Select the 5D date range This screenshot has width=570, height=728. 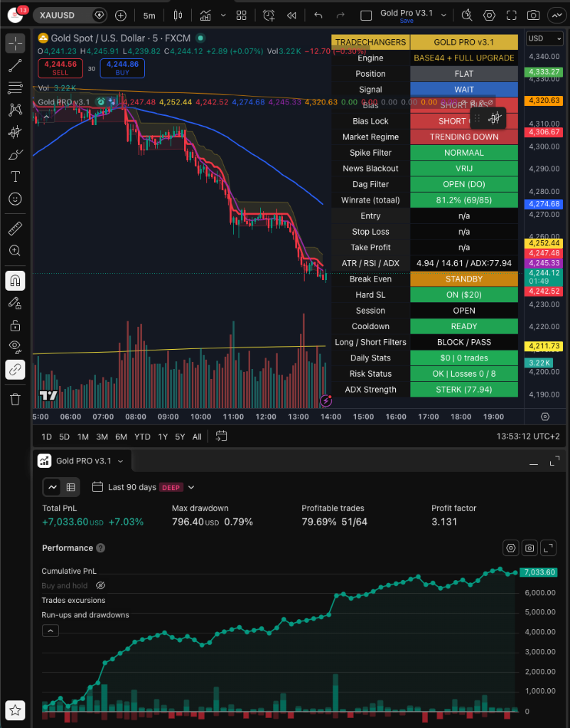click(x=64, y=437)
